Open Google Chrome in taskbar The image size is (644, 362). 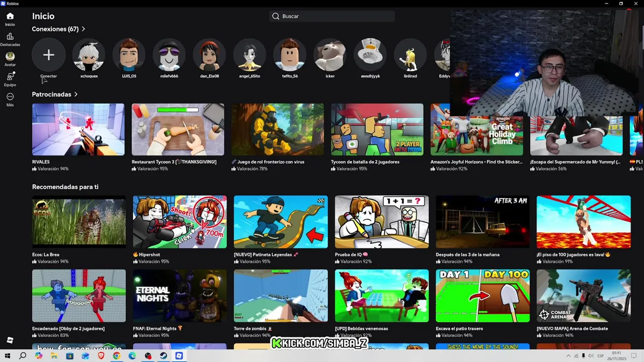(x=117, y=356)
